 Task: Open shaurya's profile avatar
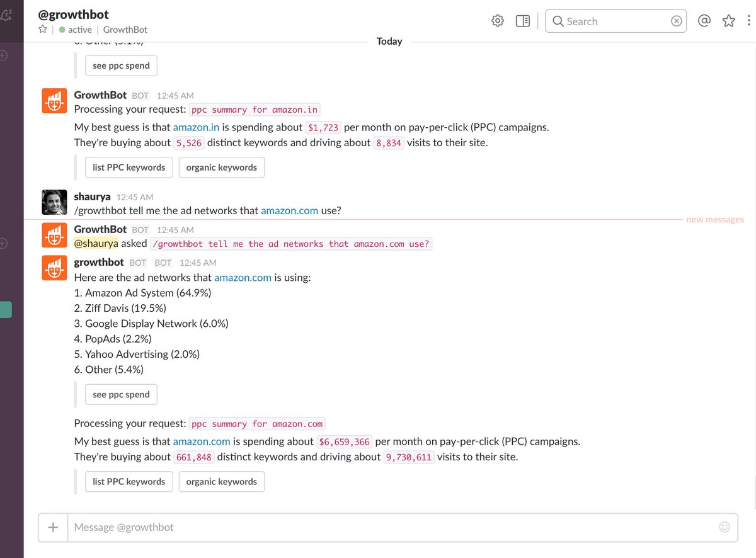54,202
